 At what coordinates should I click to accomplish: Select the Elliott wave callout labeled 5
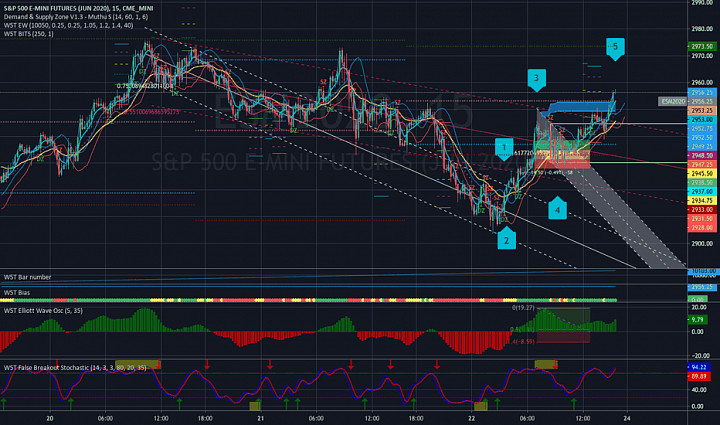pyautogui.click(x=615, y=49)
